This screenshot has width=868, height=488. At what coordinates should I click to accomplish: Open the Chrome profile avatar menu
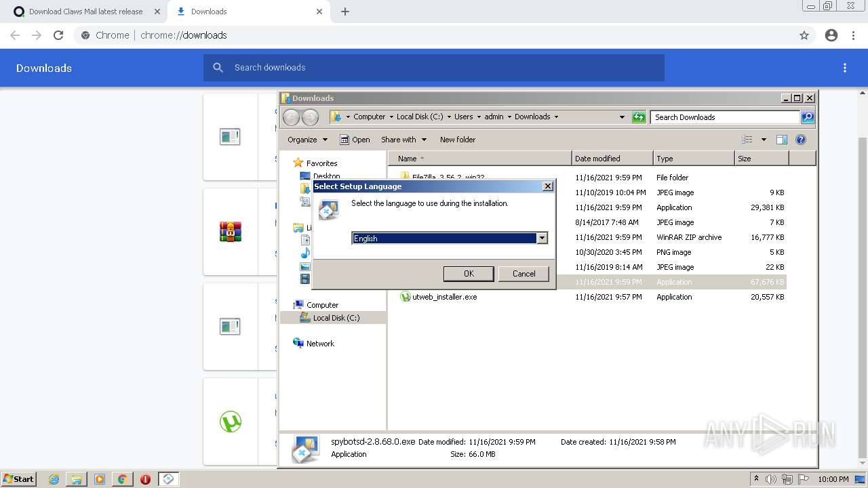831,35
